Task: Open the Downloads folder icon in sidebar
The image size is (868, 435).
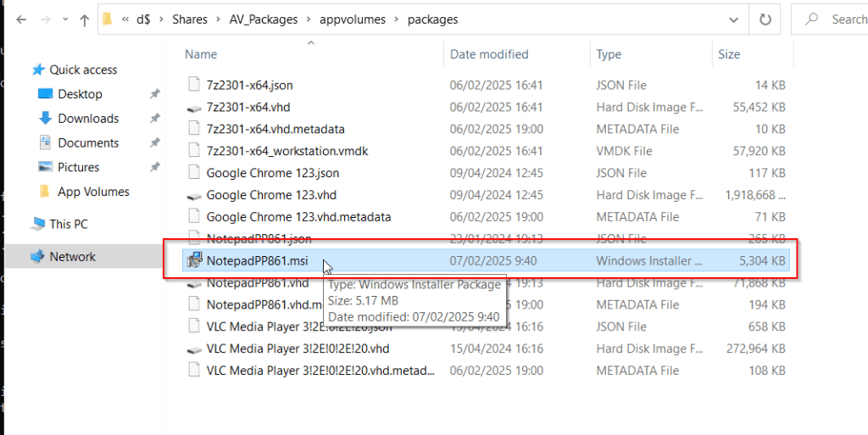Action: (x=46, y=119)
